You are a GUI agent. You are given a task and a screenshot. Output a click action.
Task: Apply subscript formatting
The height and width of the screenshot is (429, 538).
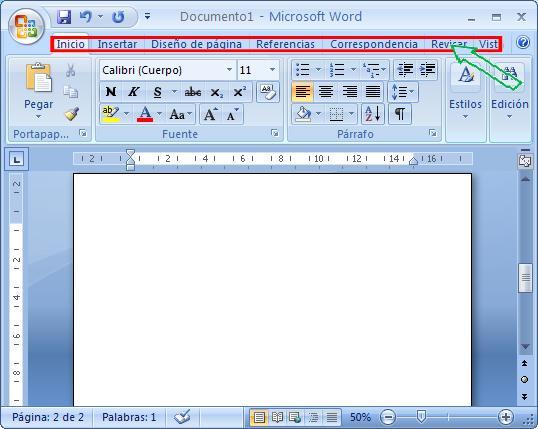pyautogui.click(x=217, y=92)
